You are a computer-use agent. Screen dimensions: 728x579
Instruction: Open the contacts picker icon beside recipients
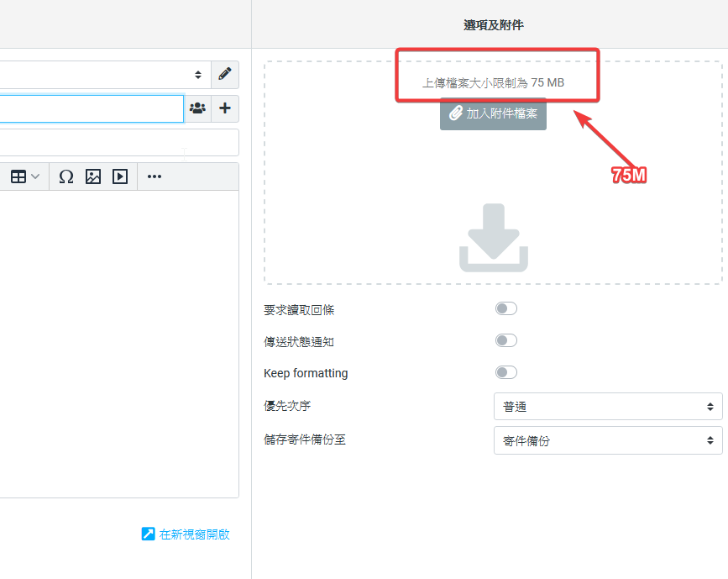(x=197, y=108)
